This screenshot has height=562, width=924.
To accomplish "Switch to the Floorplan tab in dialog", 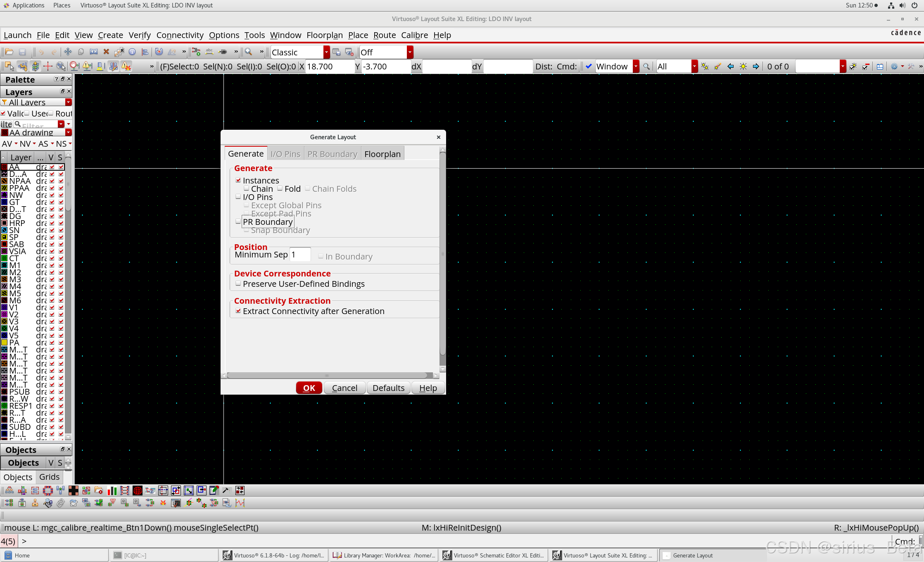I will coord(382,154).
